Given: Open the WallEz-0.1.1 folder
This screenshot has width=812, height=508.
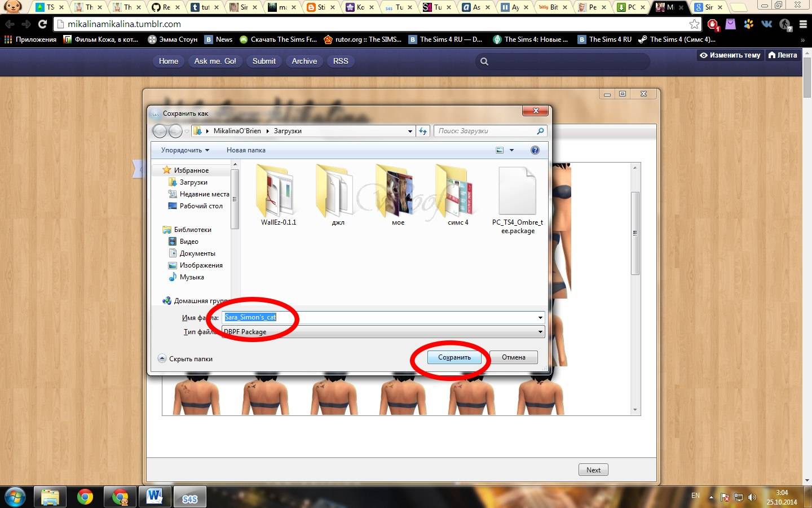Looking at the screenshot, I should tap(278, 195).
